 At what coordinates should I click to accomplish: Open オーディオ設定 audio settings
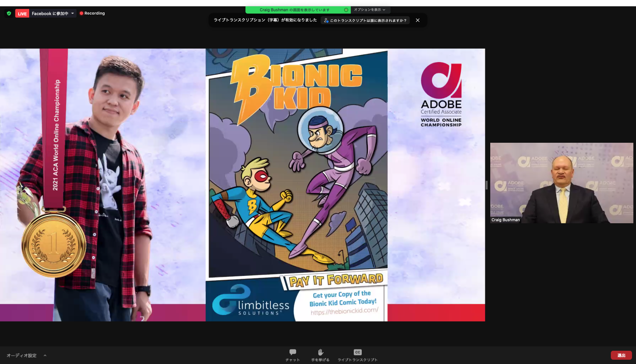pos(22,355)
